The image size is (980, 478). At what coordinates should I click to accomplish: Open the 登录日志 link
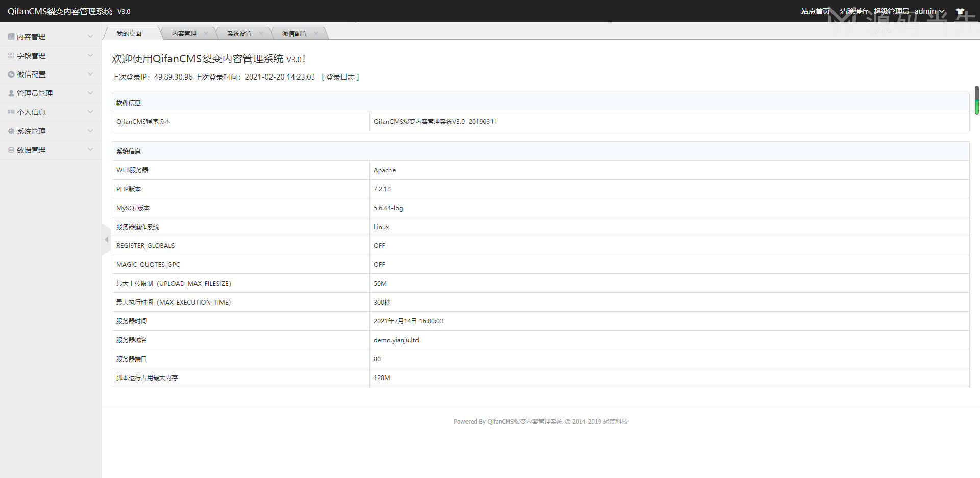pos(340,77)
